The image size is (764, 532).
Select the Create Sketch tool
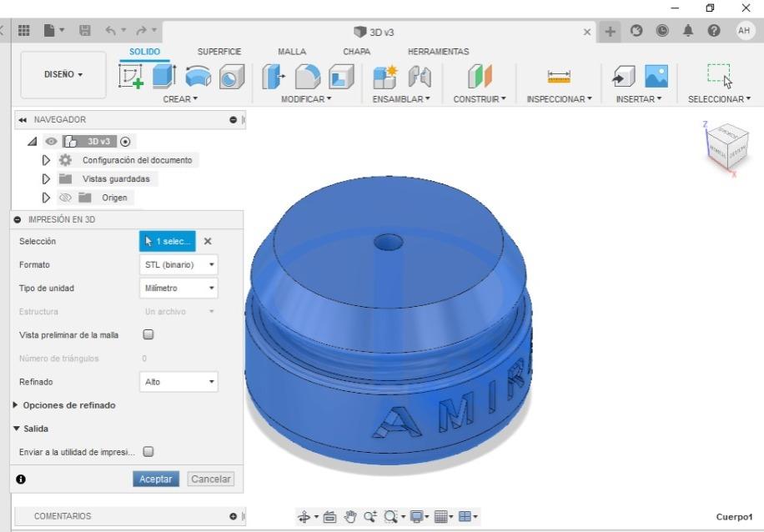coord(131,77)
